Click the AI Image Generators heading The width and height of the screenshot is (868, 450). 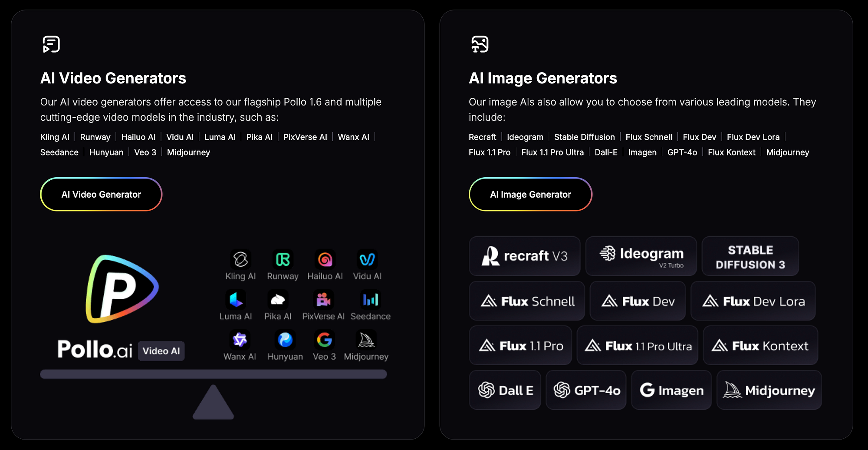(543, 78)
